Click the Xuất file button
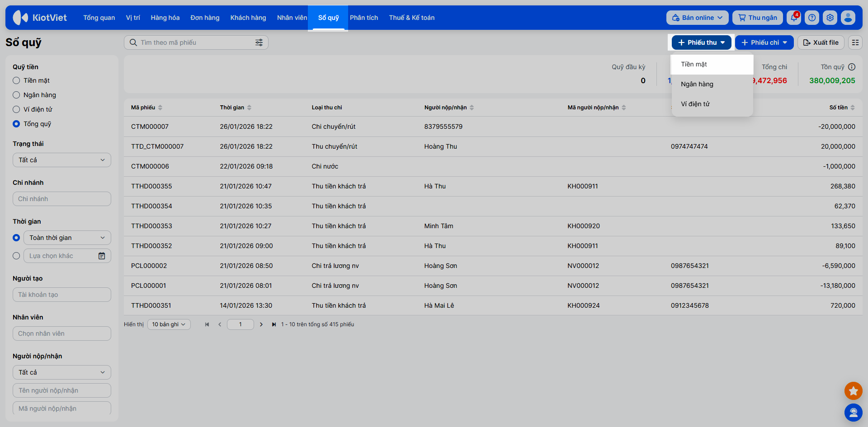 (821, 42)
